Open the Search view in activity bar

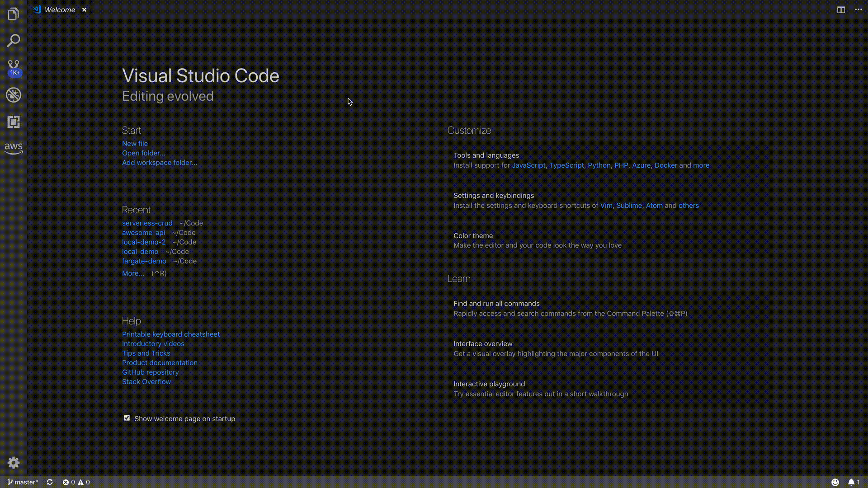click(14, 41)
